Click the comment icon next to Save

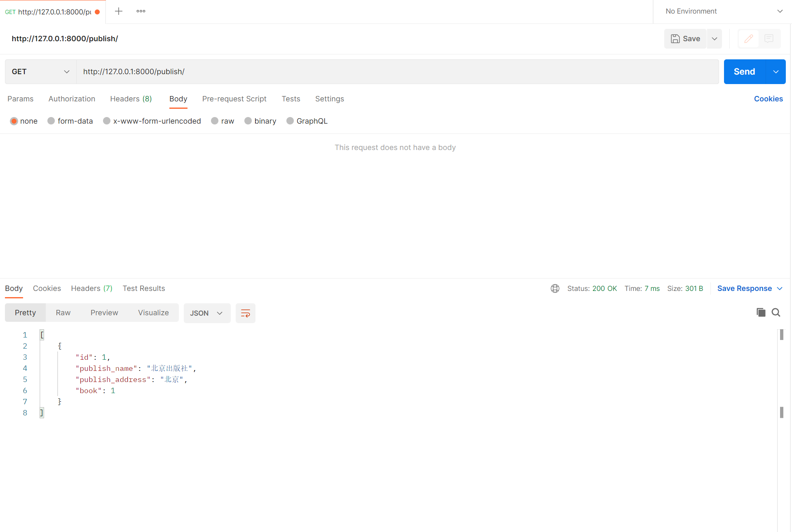click(x=769, y=39)
